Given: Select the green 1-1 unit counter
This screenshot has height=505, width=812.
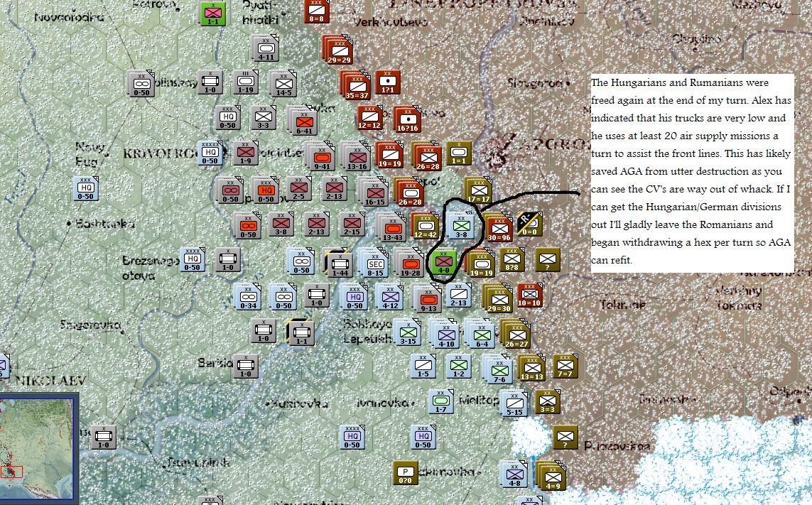Looking at the screenshot, I should pos(213,14).
